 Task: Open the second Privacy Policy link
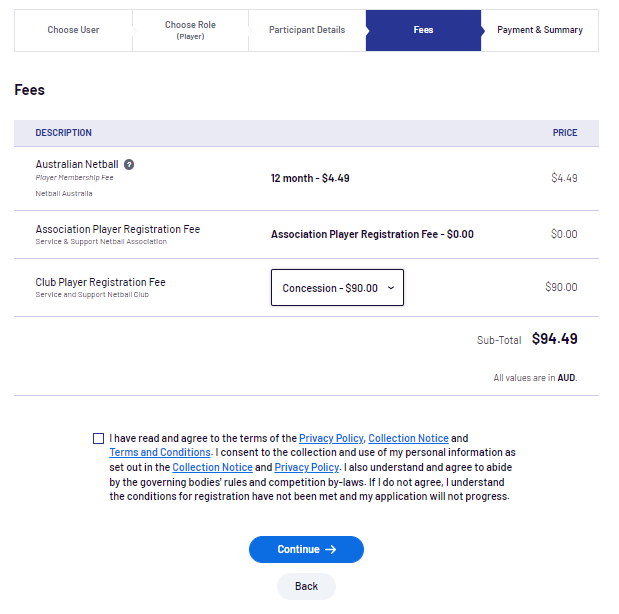tap(307, 468)
